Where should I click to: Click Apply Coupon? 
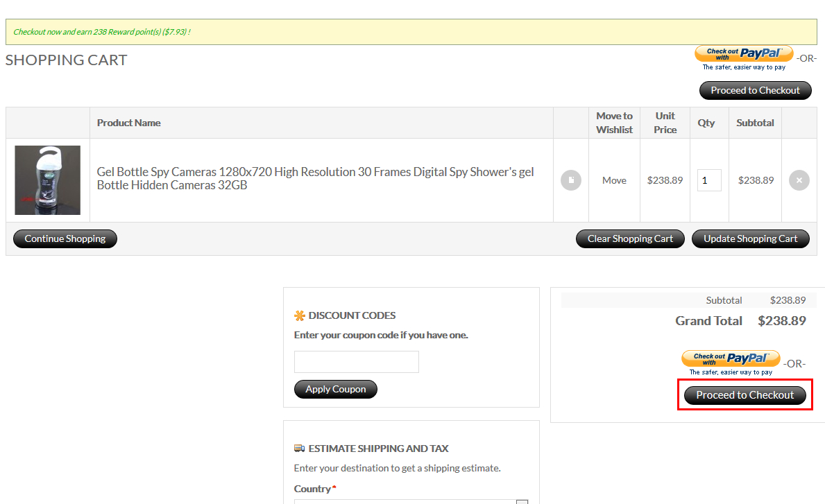[335, 389]
